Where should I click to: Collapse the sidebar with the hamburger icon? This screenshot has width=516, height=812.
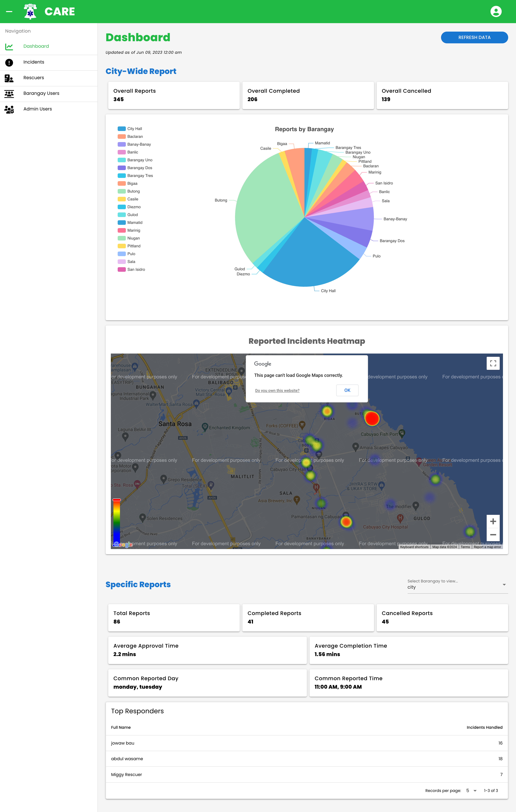click(x=9, y=11)
